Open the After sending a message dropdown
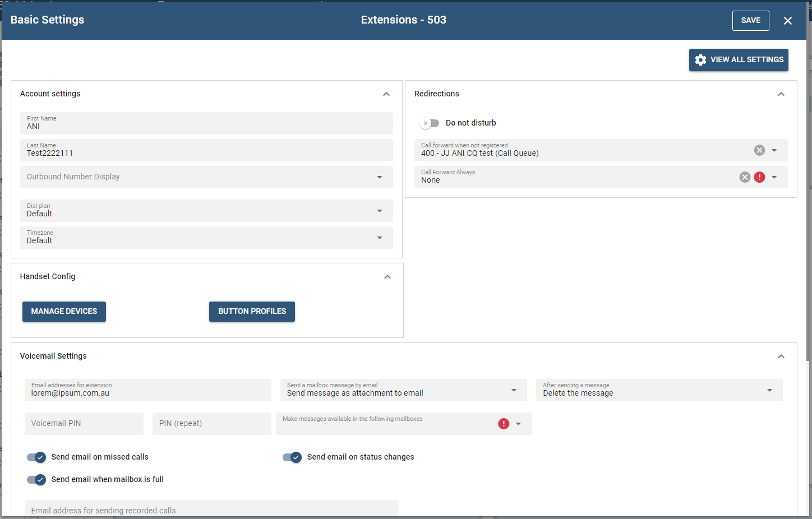812x519 pixels. (x=769, y=390)
